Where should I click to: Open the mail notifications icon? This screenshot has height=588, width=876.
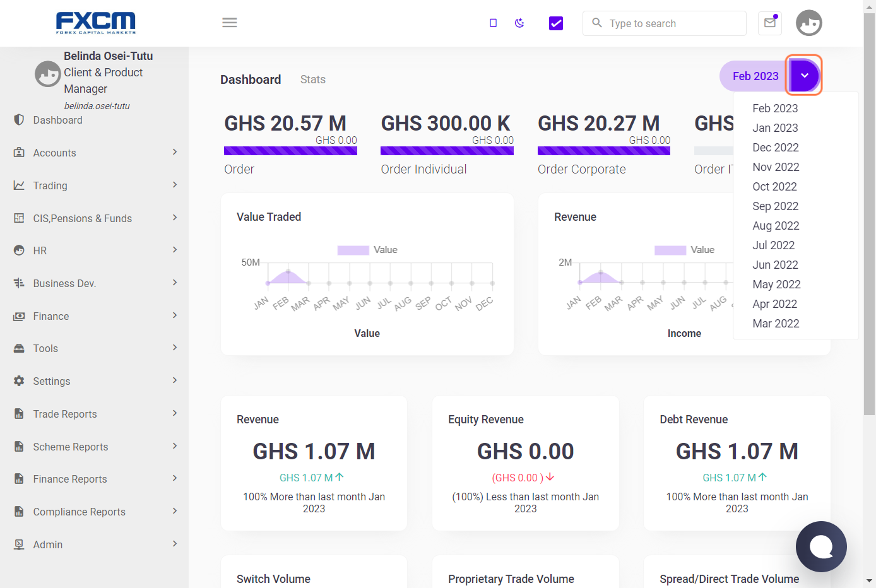point(770,23)
